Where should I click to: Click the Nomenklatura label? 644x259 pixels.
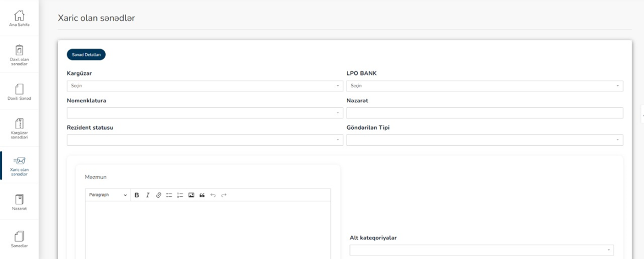point(87,100)
